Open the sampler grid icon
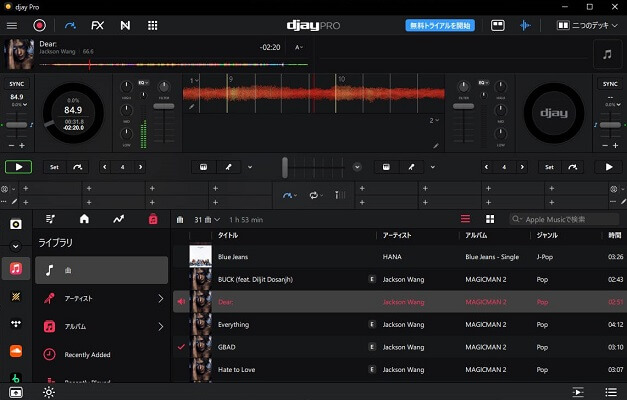The height and width of the screenshot is (400, 627). tap(152, 26)
